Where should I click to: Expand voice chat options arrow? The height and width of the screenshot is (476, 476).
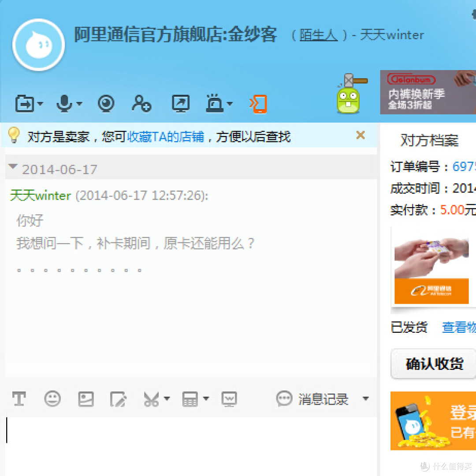(x=79, y=104)
